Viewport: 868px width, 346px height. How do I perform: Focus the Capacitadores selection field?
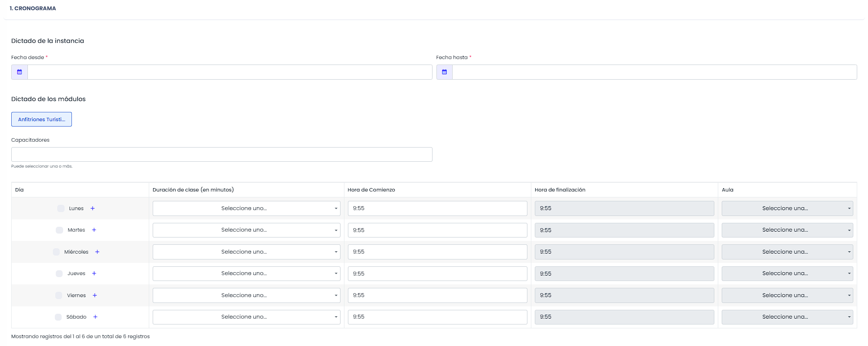222,154
